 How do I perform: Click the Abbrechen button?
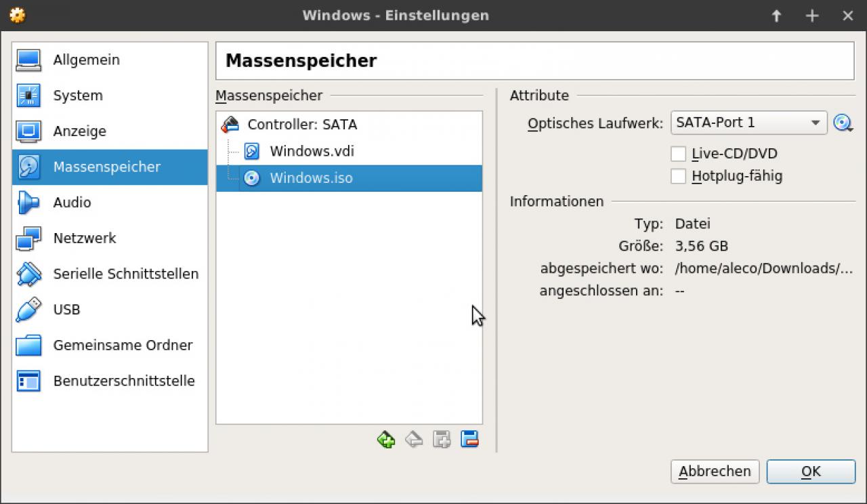coord(715,471)
